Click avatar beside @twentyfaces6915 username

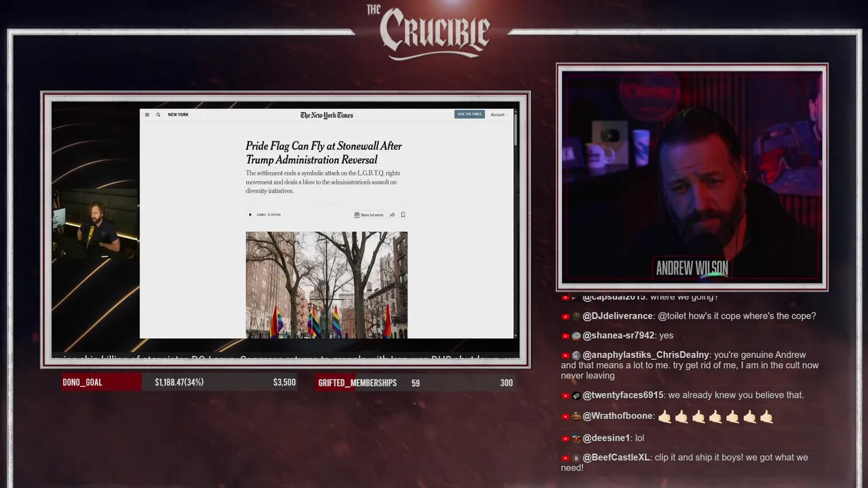[576, 396]
